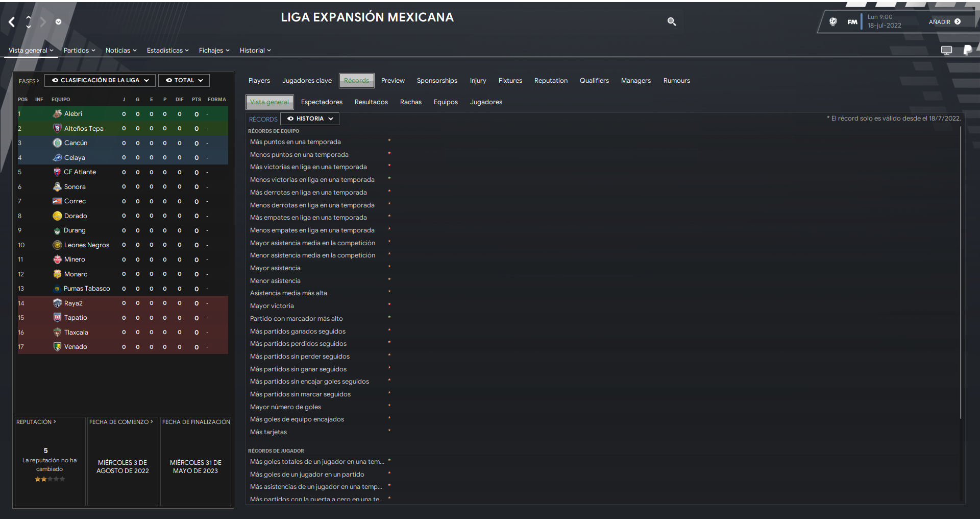Screen dimensions: 980x519
Task: Toggle the up-down navigation arrows
Action: pos(29,21)
